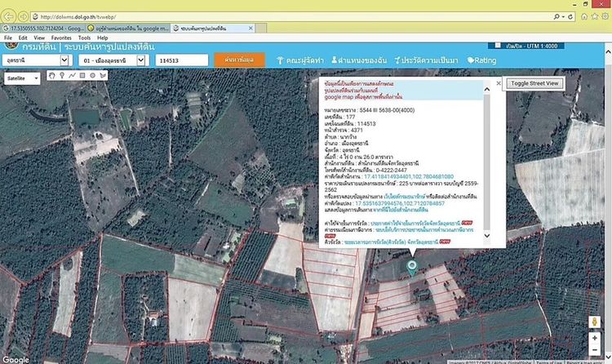Open browser favorites star icon
The height and width of the screenshot is (364, 612).
[594, 16]
